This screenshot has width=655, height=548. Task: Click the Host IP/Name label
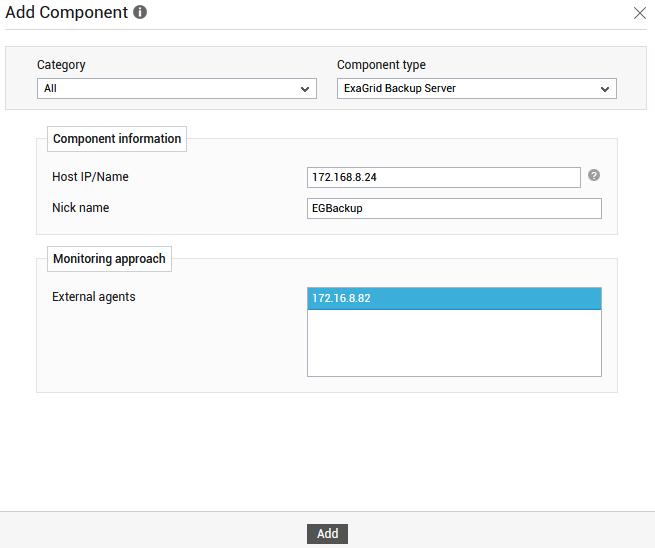[x=90, y=177]
